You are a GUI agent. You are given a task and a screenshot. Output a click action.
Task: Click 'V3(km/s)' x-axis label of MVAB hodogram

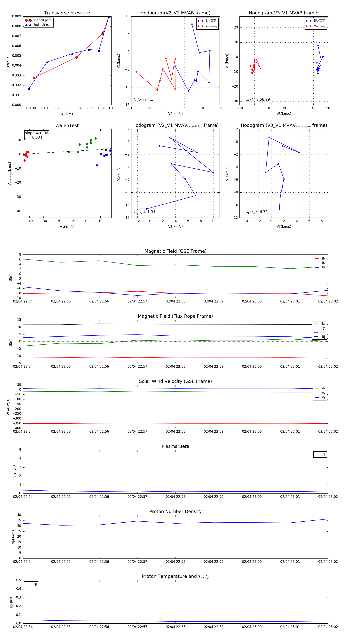click(284, 114)
